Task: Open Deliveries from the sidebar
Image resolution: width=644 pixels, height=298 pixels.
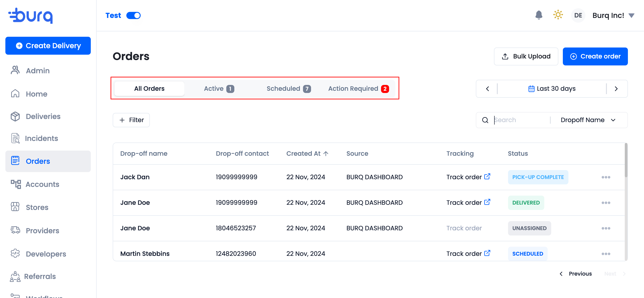Action: click(43, 117)
